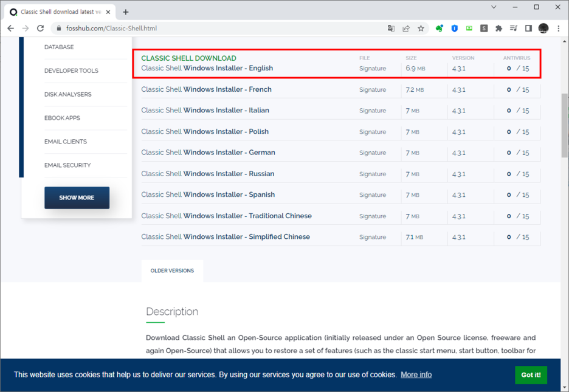Download Classic Shell Windows Installer - Polish
Screen dimensions: 569x392
tap(205, 131)
